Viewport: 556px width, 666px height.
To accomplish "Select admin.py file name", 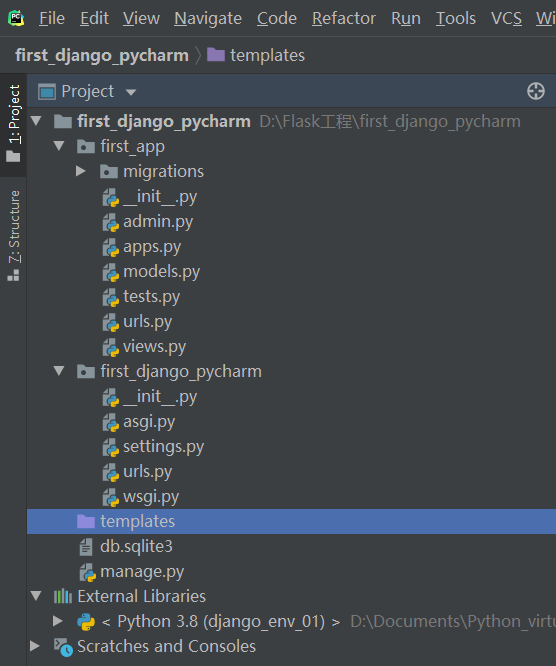I will pyautogui.click(x=158, y=222).
